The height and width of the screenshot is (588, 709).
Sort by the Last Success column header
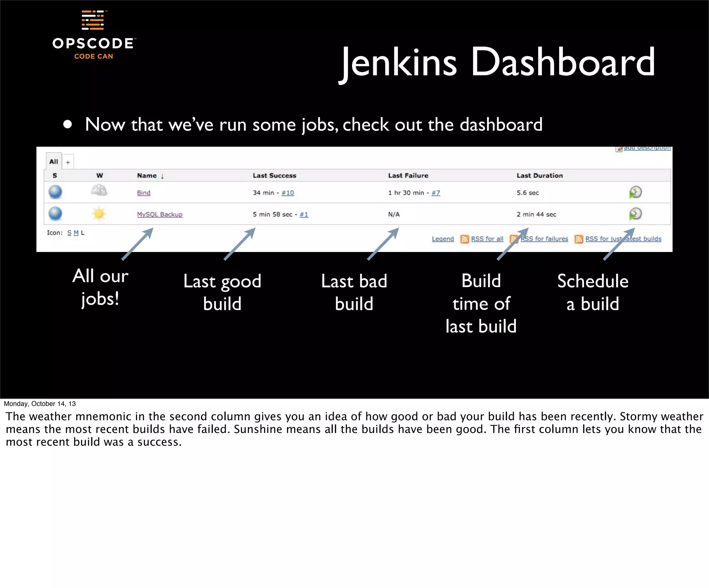pyautogui.click(x=275, y=175)
